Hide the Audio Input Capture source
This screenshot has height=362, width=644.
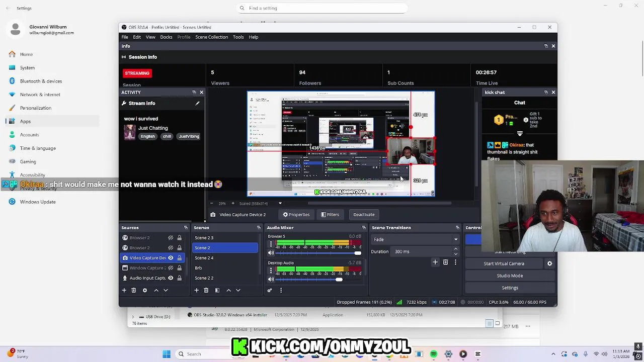[171, 278]
